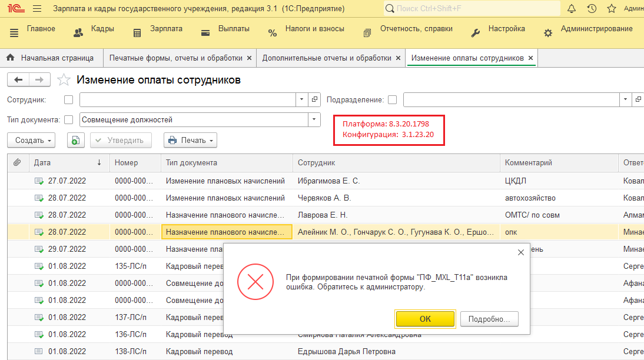Open the Выплаты section

[x=234, y=29]
